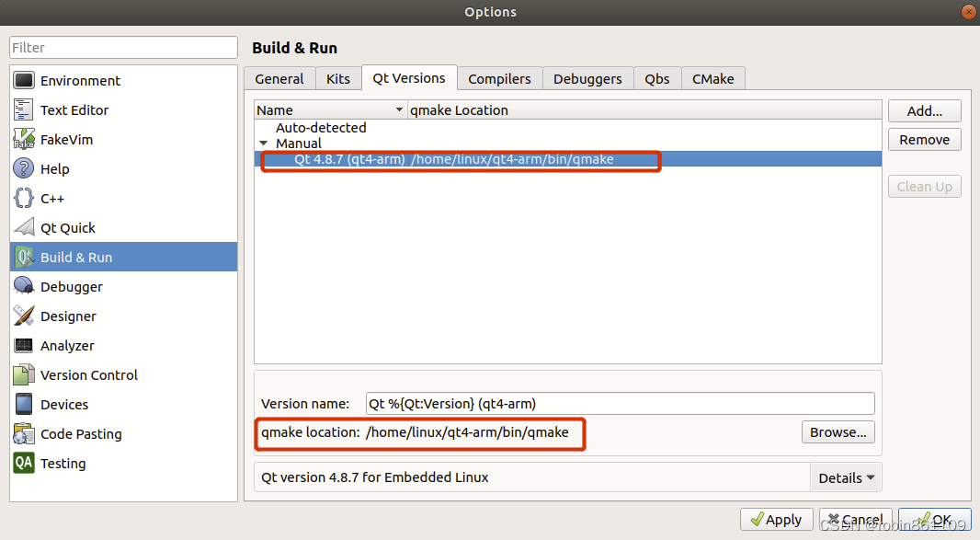Confirm with the OK button

(x=935, y=520)
